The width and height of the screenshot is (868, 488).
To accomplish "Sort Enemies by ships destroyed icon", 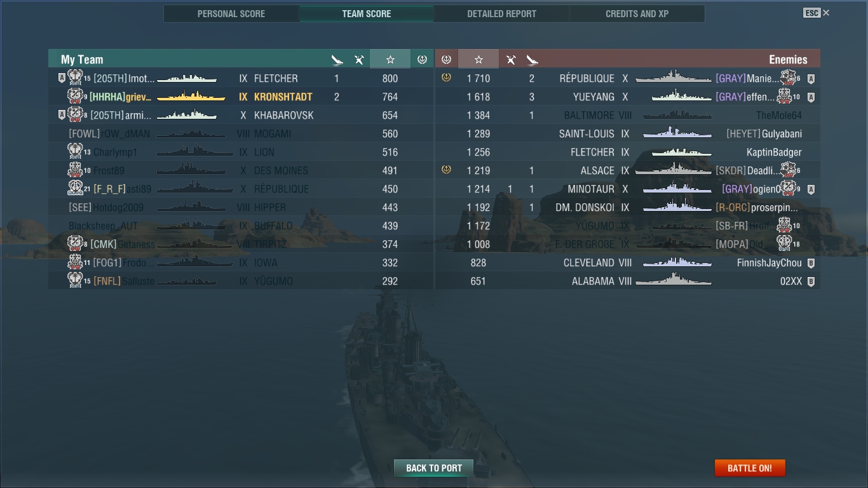I will coord(532,60).
